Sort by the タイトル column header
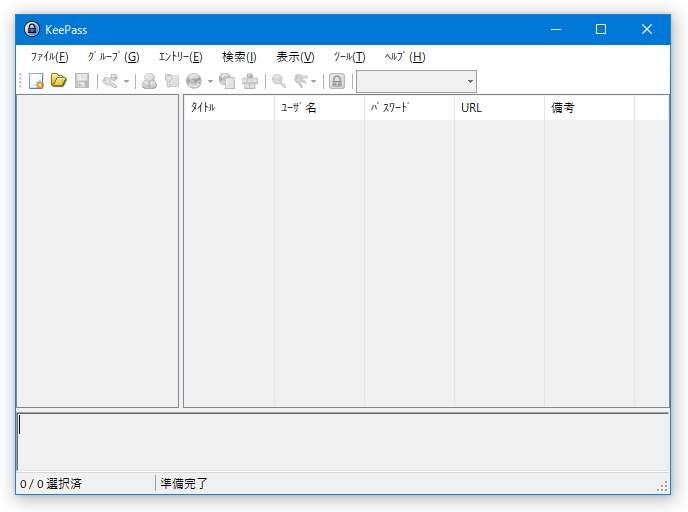Viewport: 688px width, 512px height. click(229, 107)
